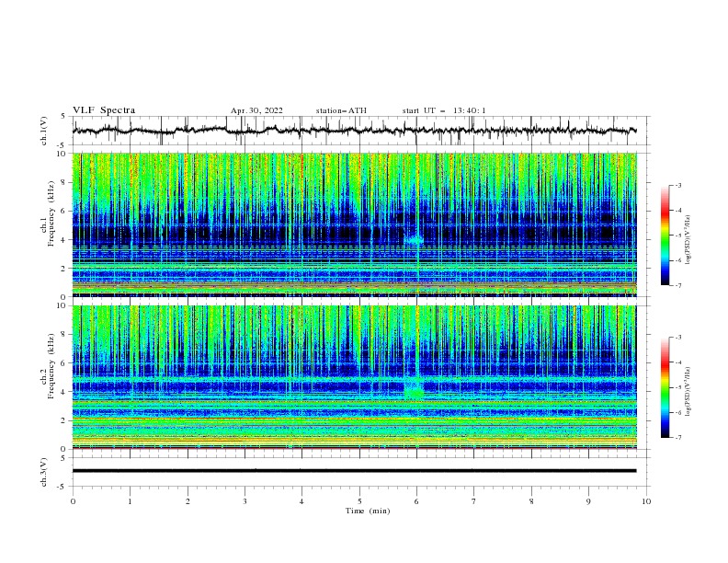This screenshot has width=728, height=563.
Task: Click the "-4" tick of the lower color bar
Action: coord(678,362)
